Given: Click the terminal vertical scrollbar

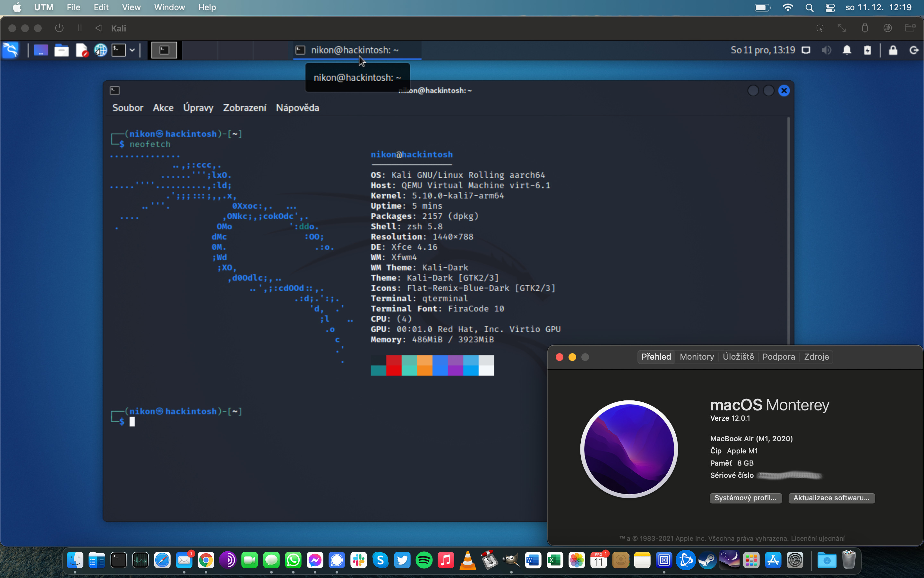Looking at the screenshot, I should (789, 231).
